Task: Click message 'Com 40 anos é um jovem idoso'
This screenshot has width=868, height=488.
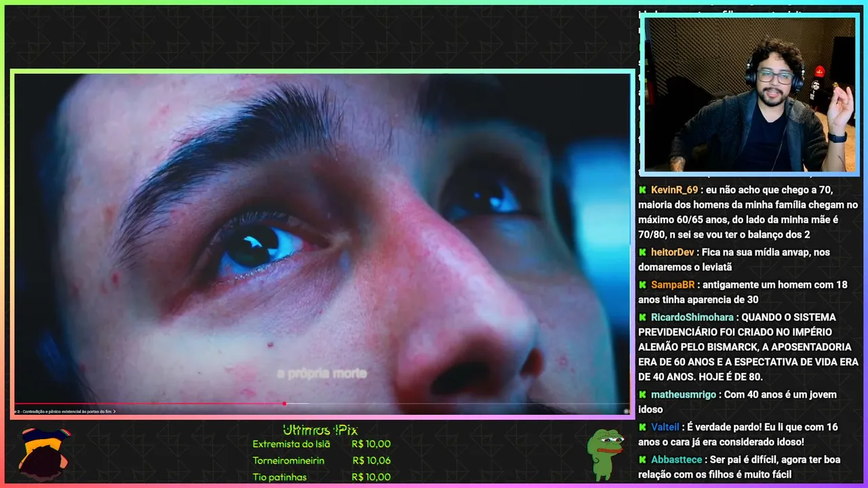Action: (x=738, y=402)
